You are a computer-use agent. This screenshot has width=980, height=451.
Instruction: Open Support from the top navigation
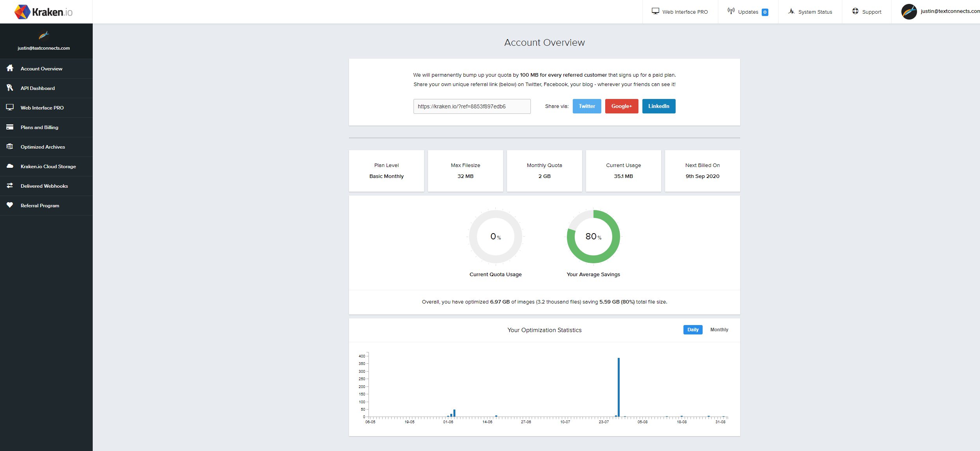(x=867, y=12)
